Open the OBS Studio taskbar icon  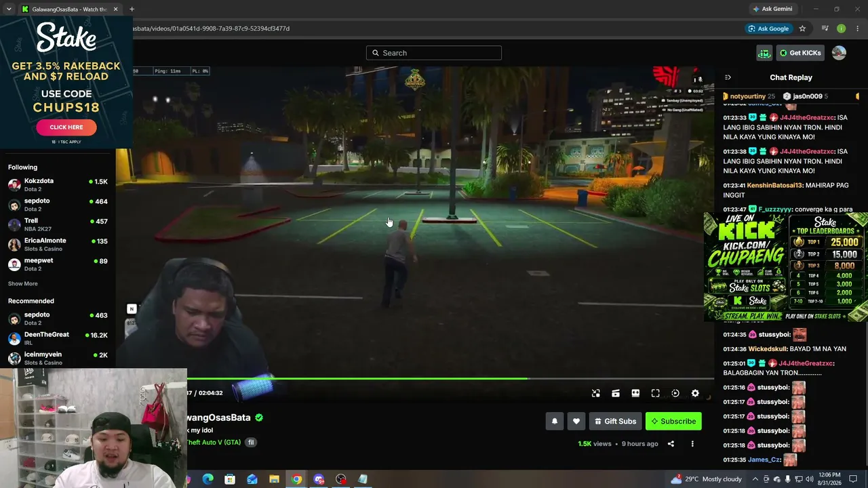pos(340,479)
